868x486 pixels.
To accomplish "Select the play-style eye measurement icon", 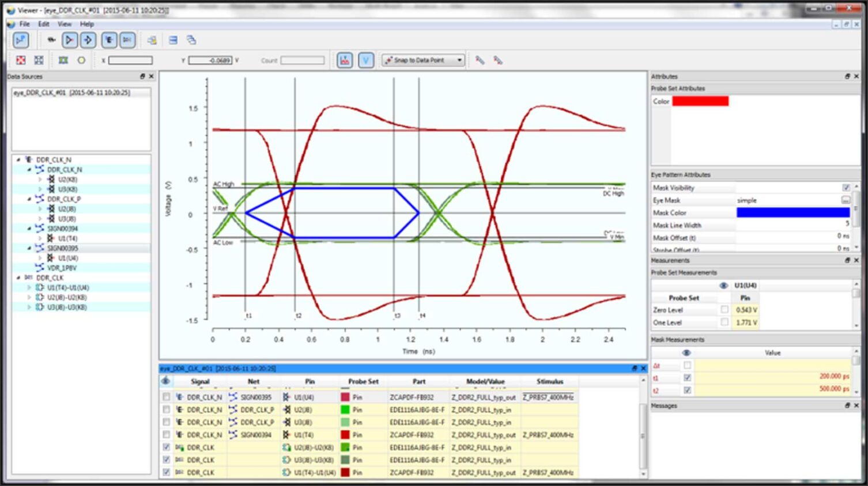I will [x=69, y=40].
